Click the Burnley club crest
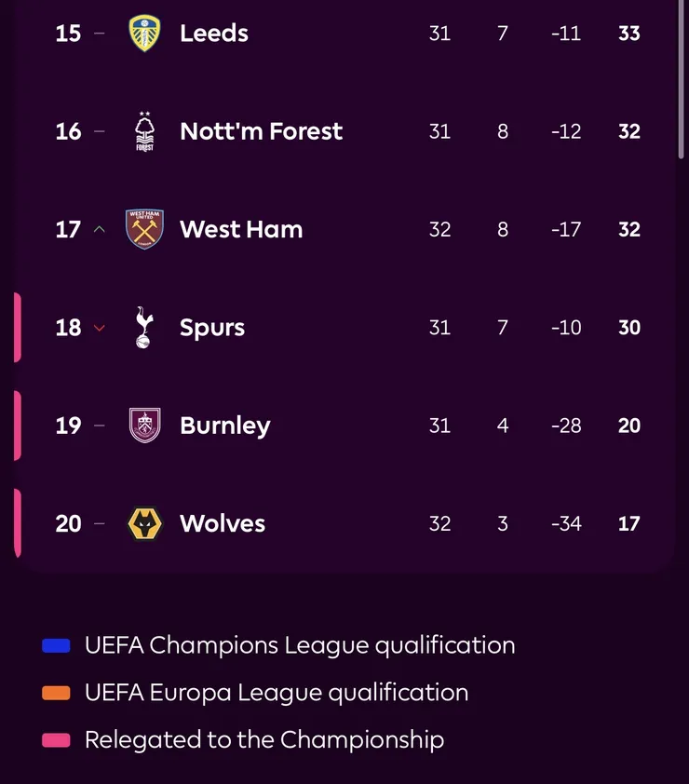Screen dimensions: 689x784 [144, 426]
